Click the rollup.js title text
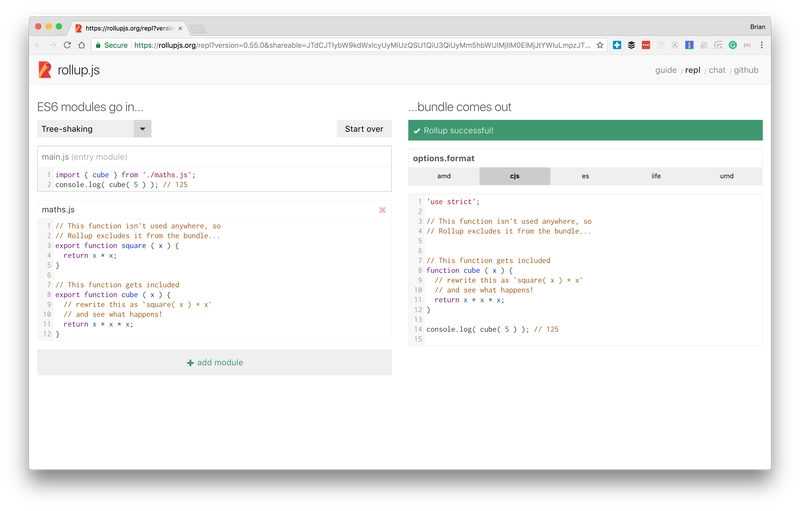800x511 pixels. [x=79, y=70]
